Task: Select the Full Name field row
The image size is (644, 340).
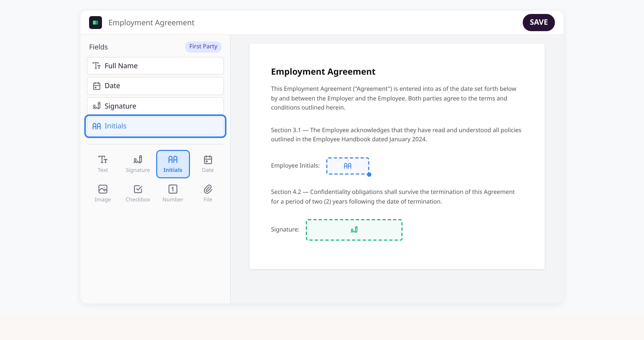Action: (155, 66)
